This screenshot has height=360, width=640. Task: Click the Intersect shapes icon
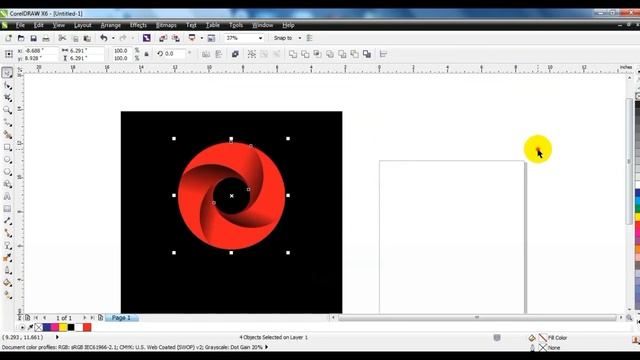tap(317, 54)
